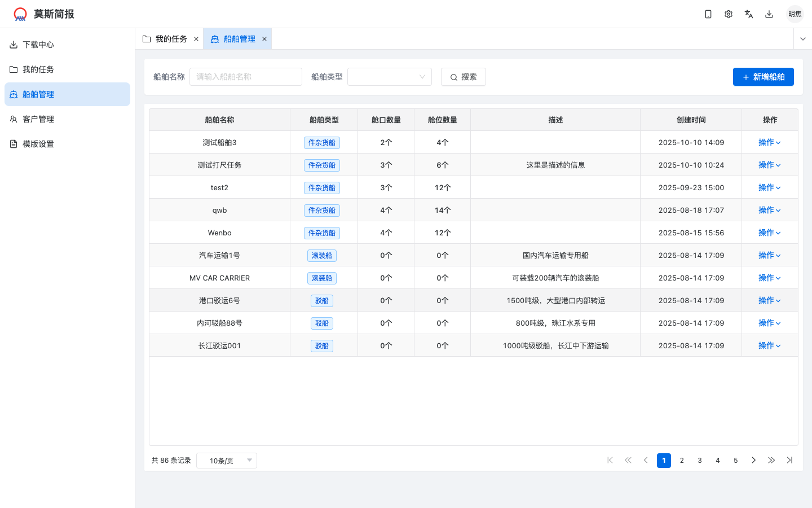Click the 明焦 user avatar
The image size is (812, 508).
click(795, 13)
